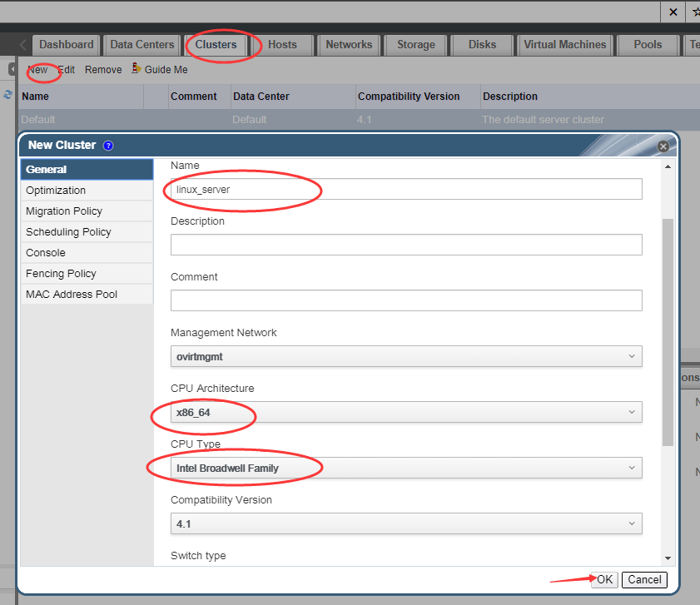Open the Disks tab

click(x=483, y=45)
